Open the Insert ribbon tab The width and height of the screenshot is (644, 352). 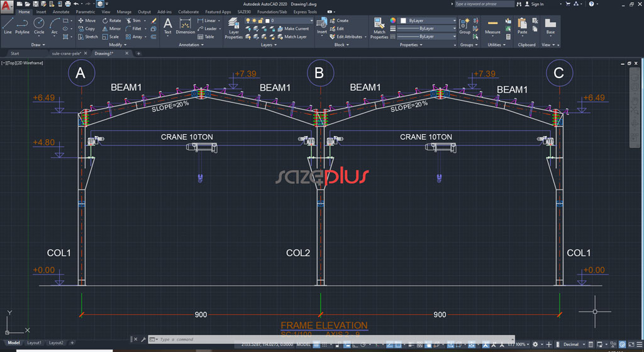tap(41, 12)
